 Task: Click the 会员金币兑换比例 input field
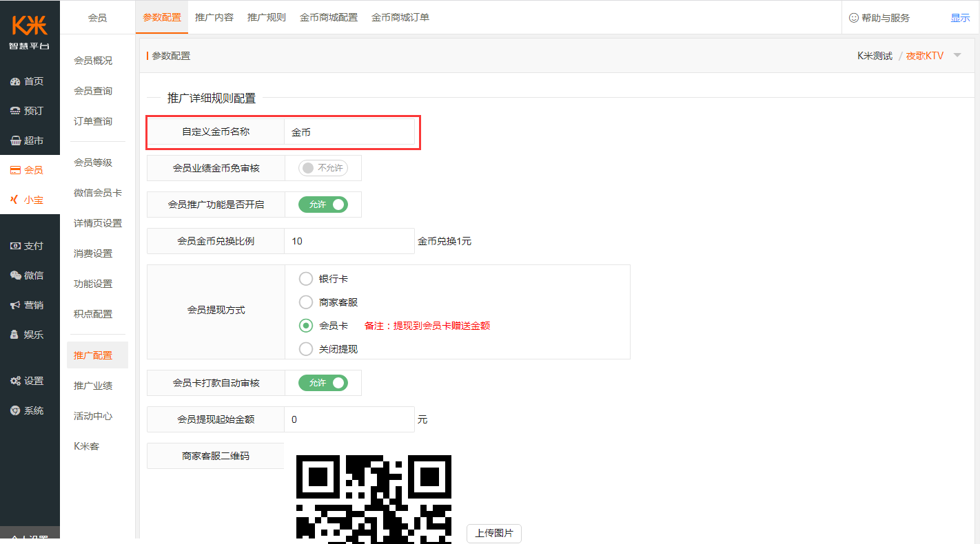(349, 242)
